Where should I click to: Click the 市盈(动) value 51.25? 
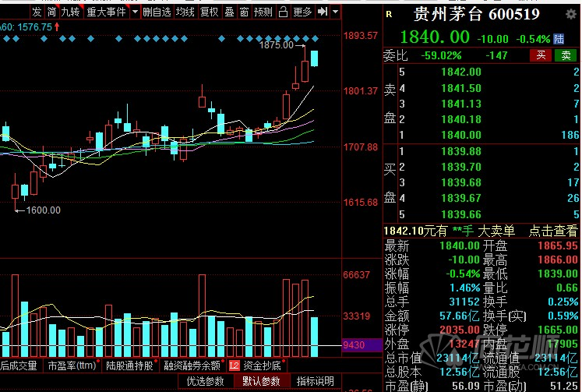[x=564, y=386]
